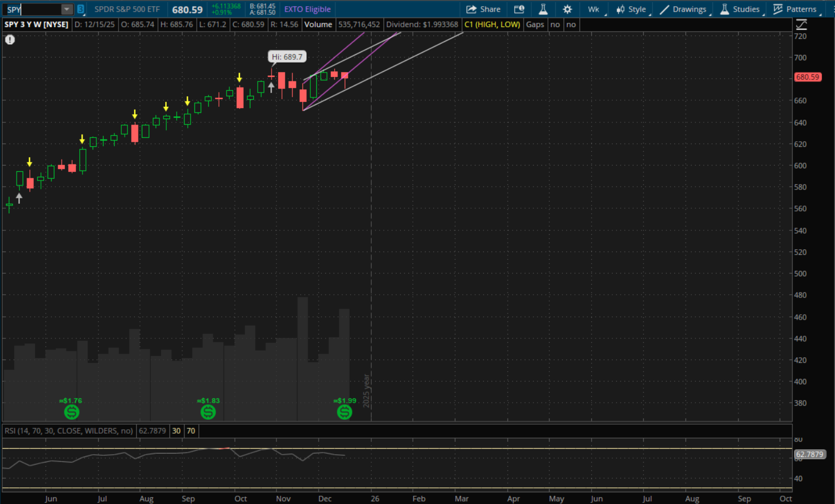This screenshot has height=504, width=835.
Task: Open the Edit Studies flask icon
Action: [543, 9]
